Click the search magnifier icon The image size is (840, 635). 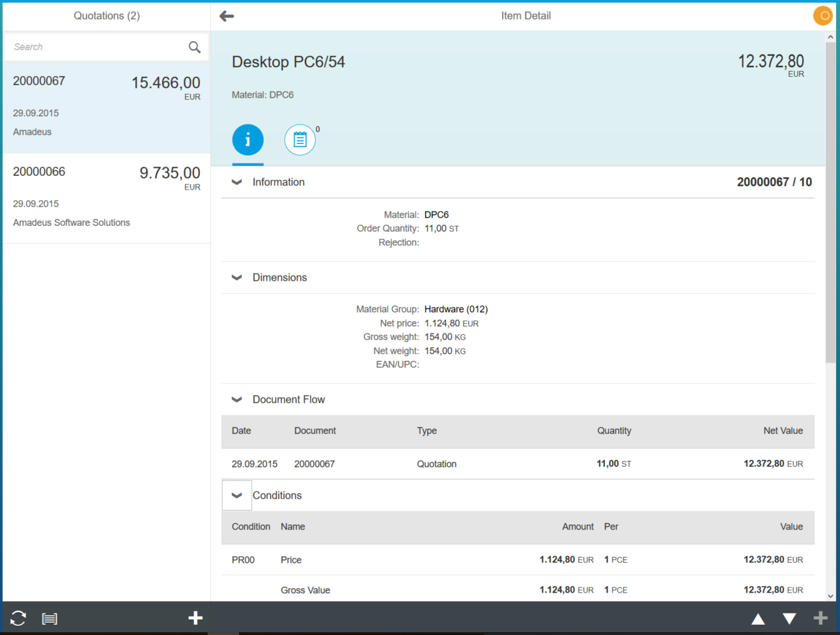pos(194,47)
